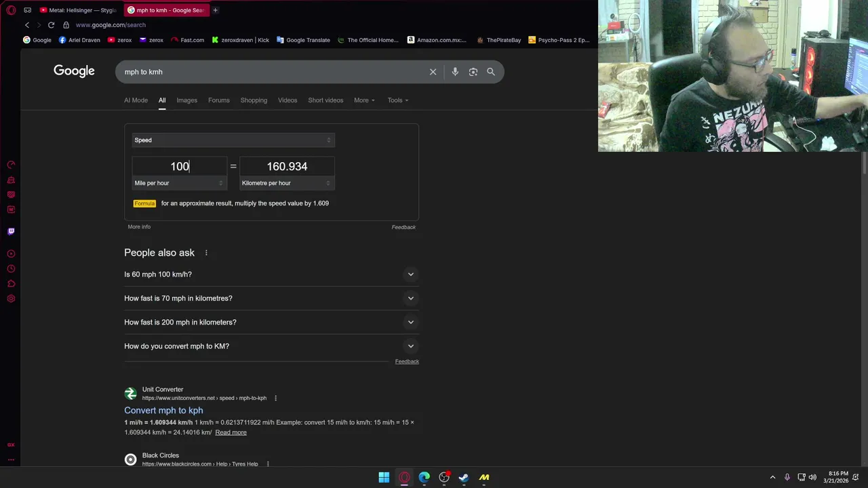Clear the Google search box with X

433,72
